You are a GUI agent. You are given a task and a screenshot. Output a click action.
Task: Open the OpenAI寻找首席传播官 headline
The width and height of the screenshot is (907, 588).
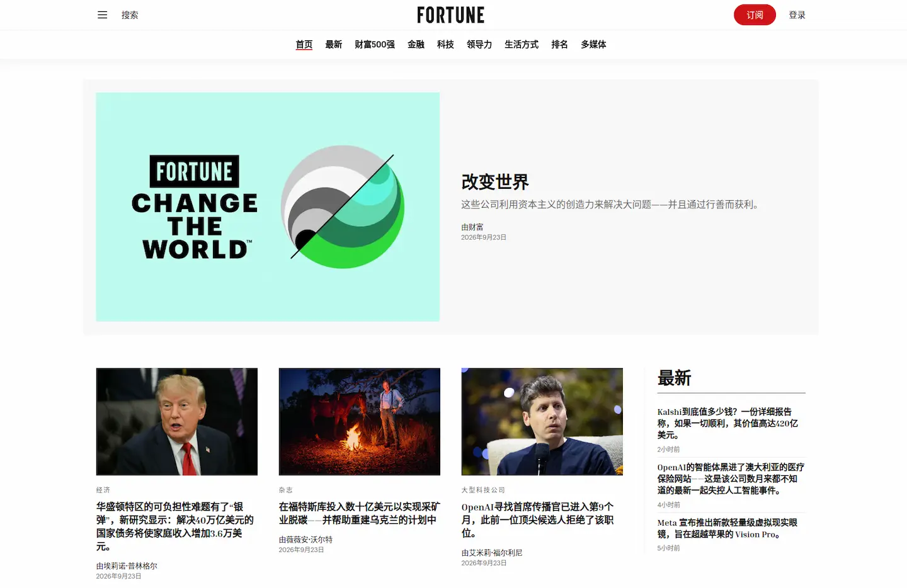[538, 520]
